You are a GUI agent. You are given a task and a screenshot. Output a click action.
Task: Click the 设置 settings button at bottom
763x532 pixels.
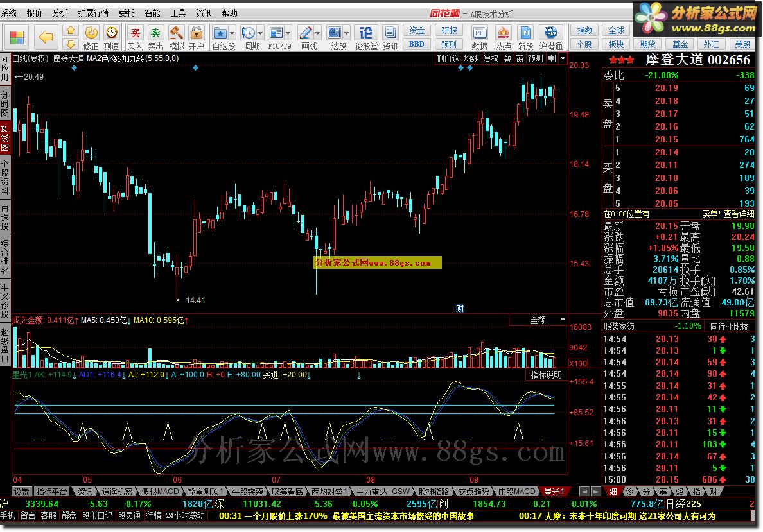[x=21, y=492]
